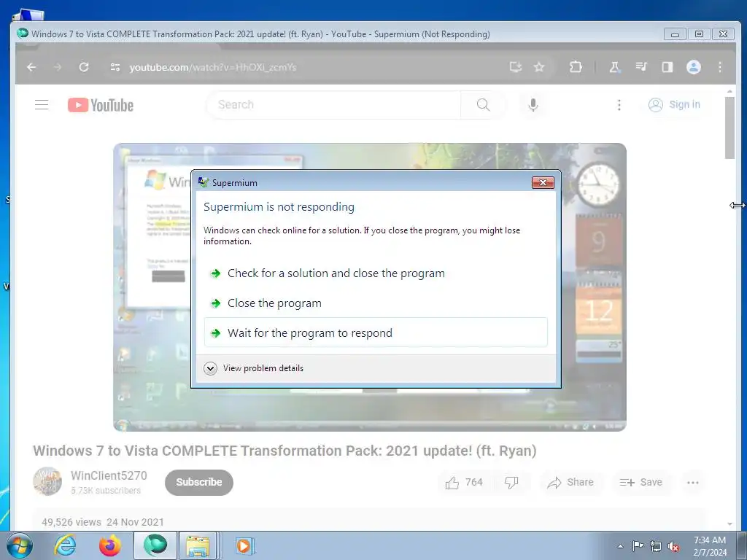This screenshot has width=747, height=560.
Task: Bookmark this page with the star icon
Action: click(x=539, y=67)
